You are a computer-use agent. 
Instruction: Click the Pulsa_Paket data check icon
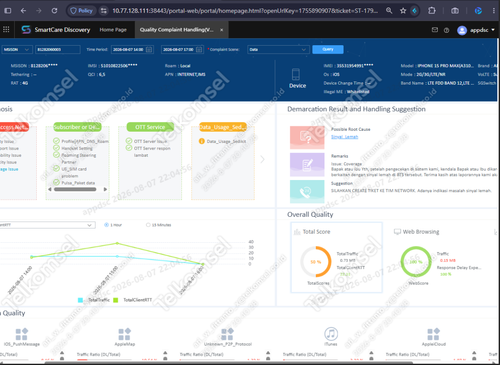tap(56, 182)
